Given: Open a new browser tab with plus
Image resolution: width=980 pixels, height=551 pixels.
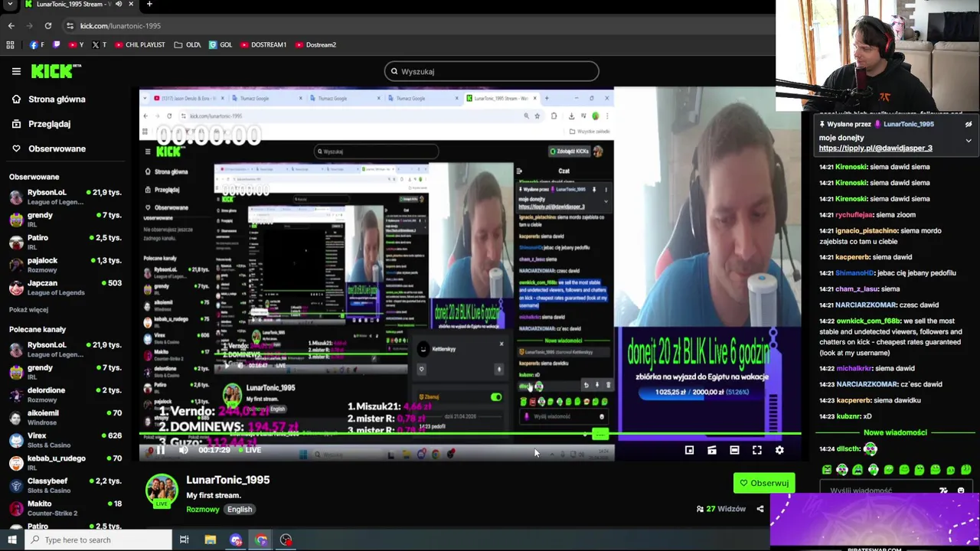Looking at the screenshot, I should click(149, 4).
